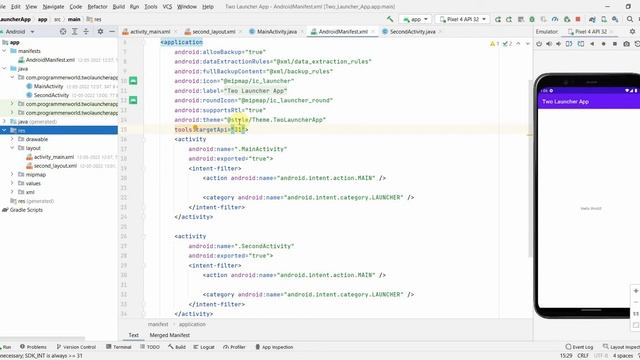
Task: Open Emulator panel settings gear
Action: coord(632,31)
